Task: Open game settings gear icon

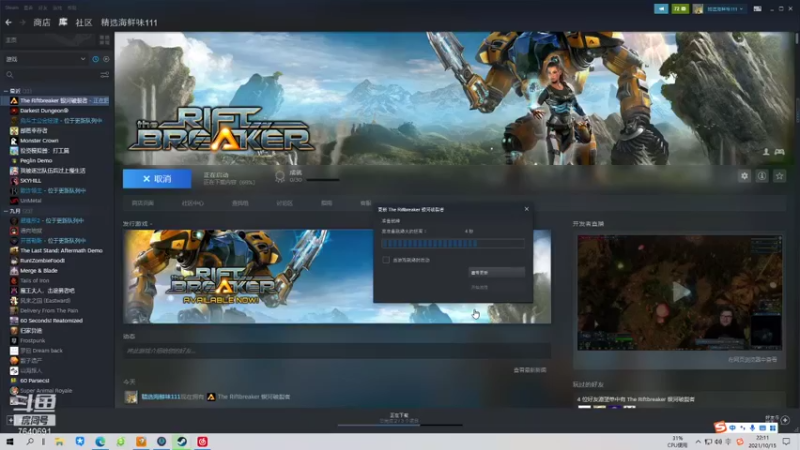Action: [x=744, y=176]
